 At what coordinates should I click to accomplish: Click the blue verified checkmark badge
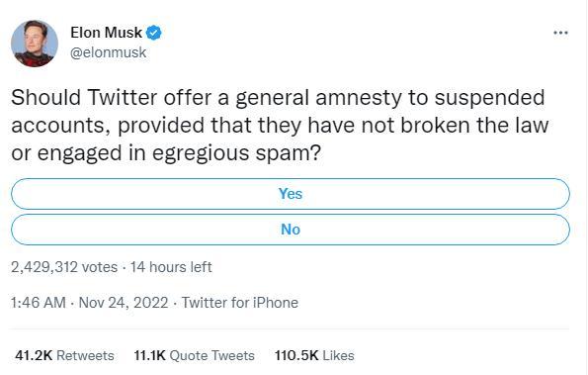(x=153, y=33)
